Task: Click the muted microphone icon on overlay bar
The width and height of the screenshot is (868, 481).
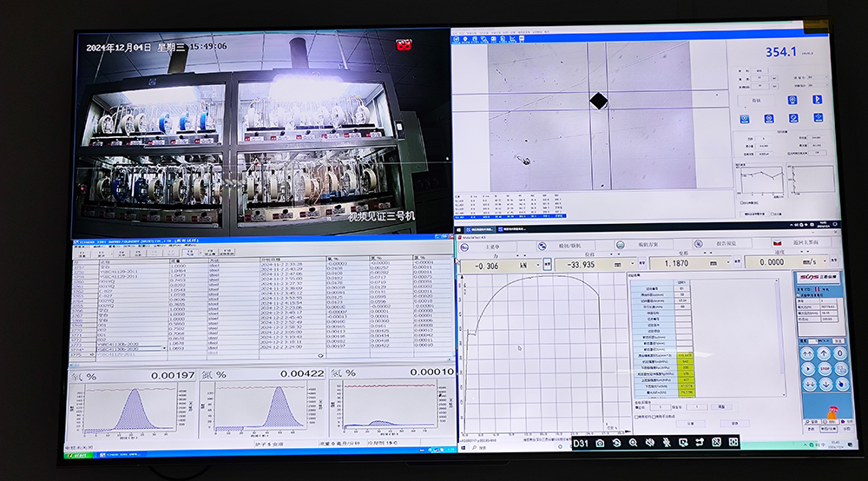Action: [666, 443]
